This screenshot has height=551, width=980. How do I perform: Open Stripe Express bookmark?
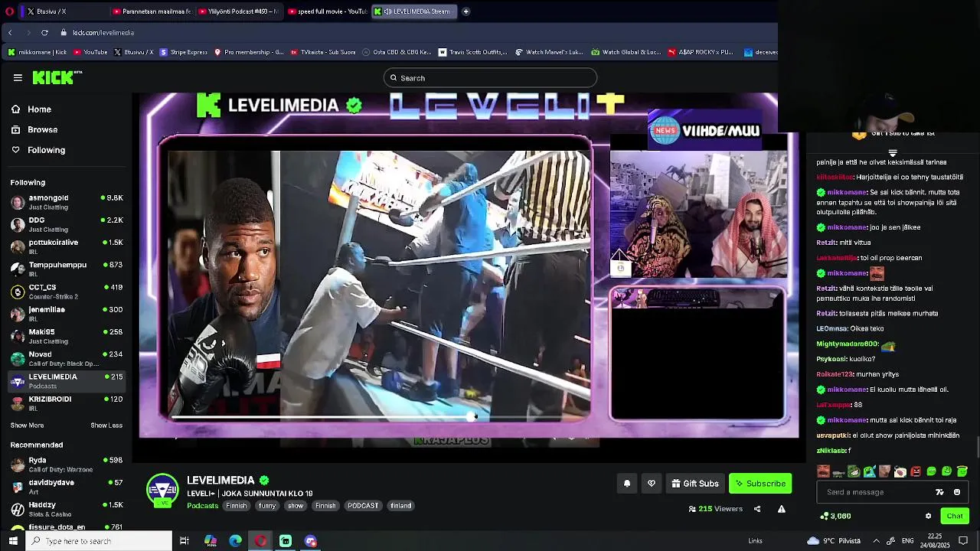(x=184, y=52)
